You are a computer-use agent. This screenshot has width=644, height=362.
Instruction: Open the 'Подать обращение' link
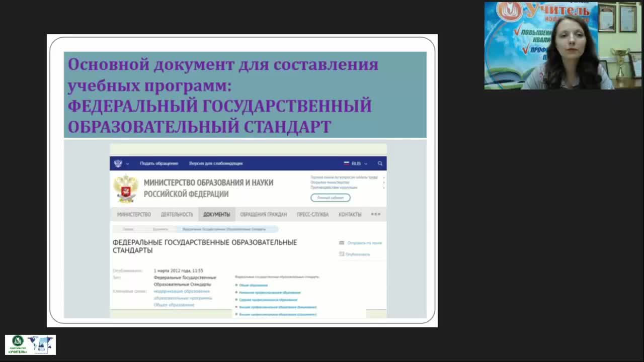click(x=159, y=163)
